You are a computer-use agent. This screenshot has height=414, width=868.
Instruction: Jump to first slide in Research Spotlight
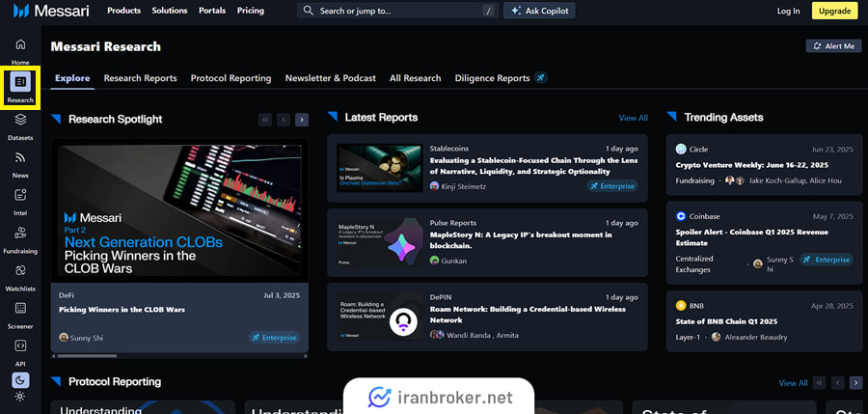[265, 119]
